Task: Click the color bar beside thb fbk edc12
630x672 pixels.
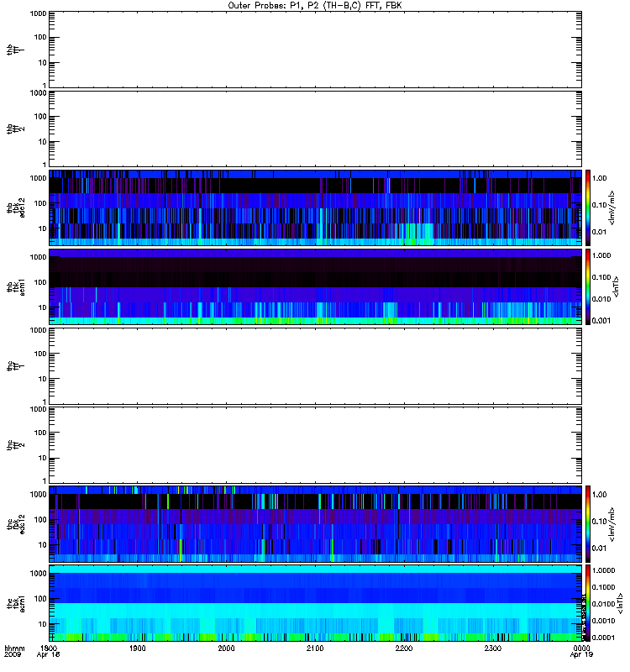Action: pos(588,207)
